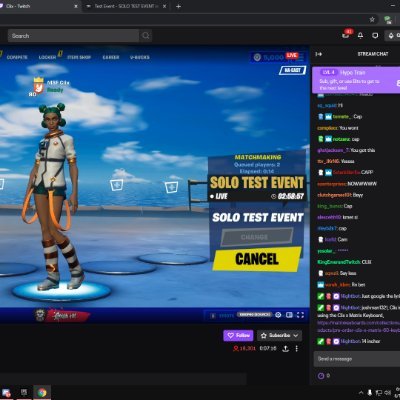This screenshot has width=400, height=400.
Task: Select LOCKER in the game menu
Action: point(47,57)
